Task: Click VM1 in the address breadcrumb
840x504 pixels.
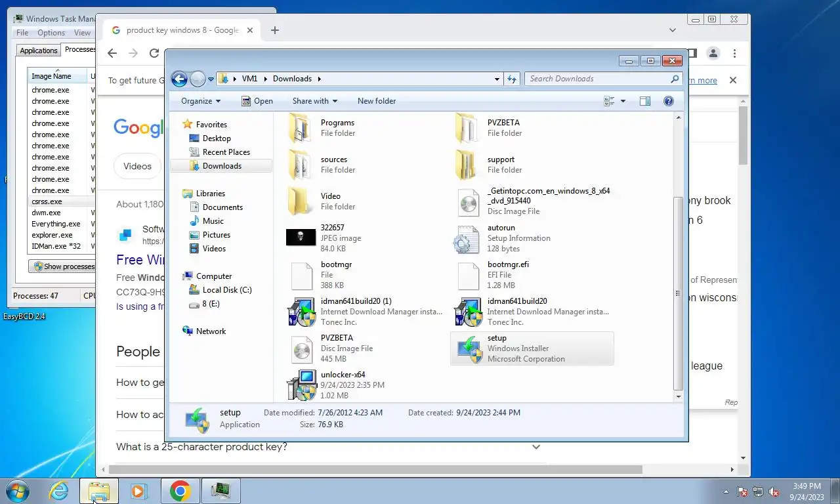Action: click(x=249, y=79)
